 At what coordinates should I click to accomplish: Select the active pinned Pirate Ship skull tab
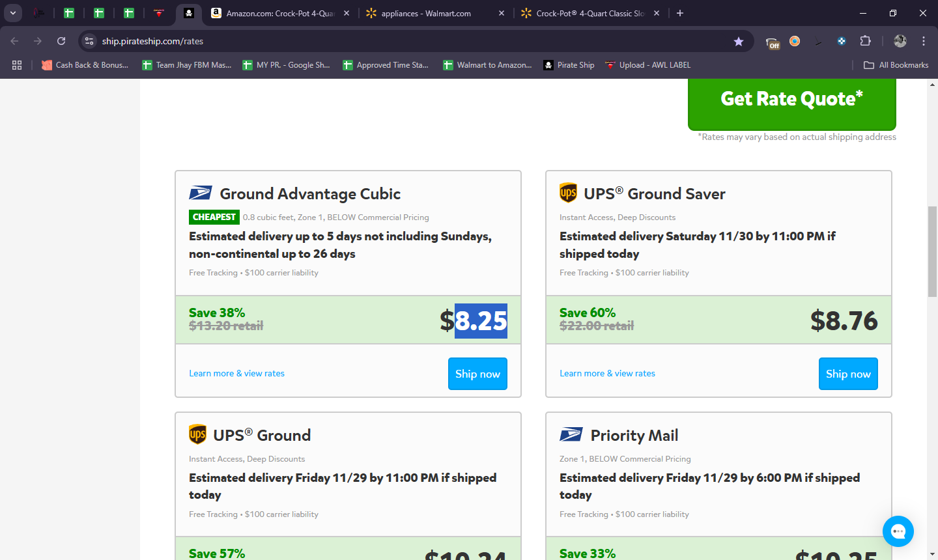click(188, 13)
